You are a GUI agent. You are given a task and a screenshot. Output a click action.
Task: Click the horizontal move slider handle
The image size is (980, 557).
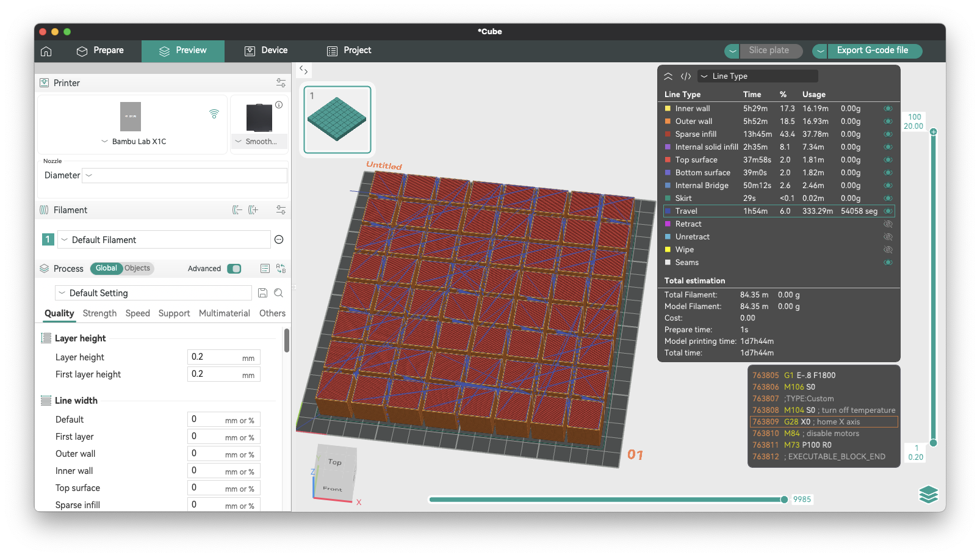point(784,500)
